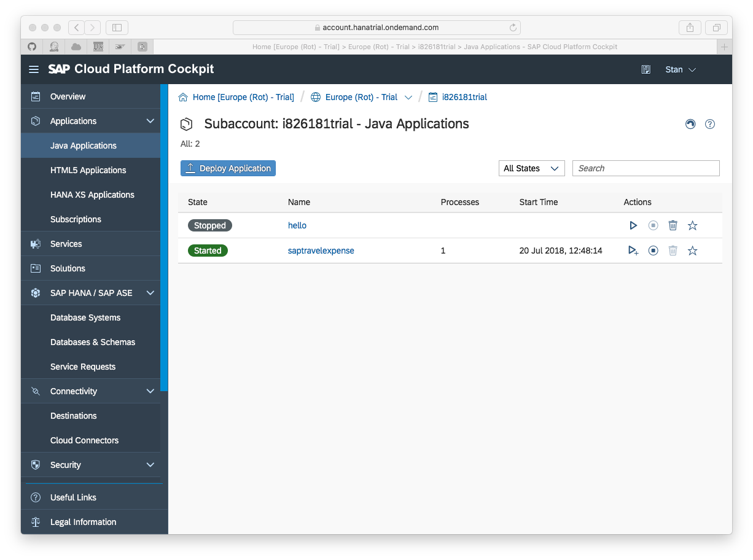Viewport: 753px width, 560px height.
Task: Delete the hello application
Action: coord(673,225)
